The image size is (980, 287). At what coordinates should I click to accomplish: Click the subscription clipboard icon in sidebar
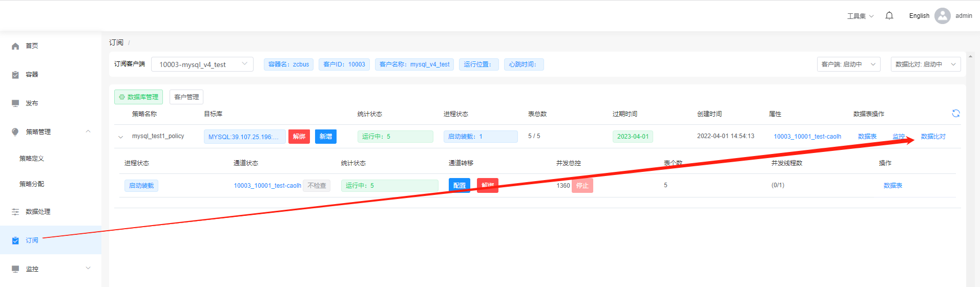click(15, 240)
